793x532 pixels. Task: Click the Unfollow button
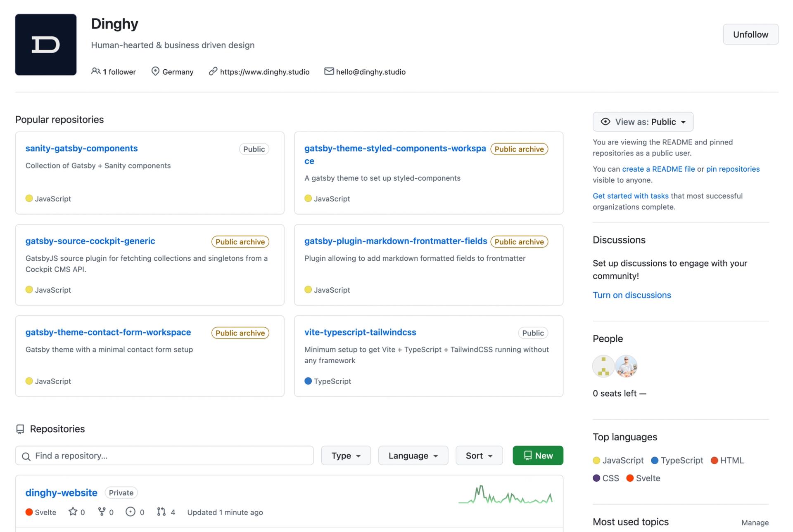tap(751, 34)
